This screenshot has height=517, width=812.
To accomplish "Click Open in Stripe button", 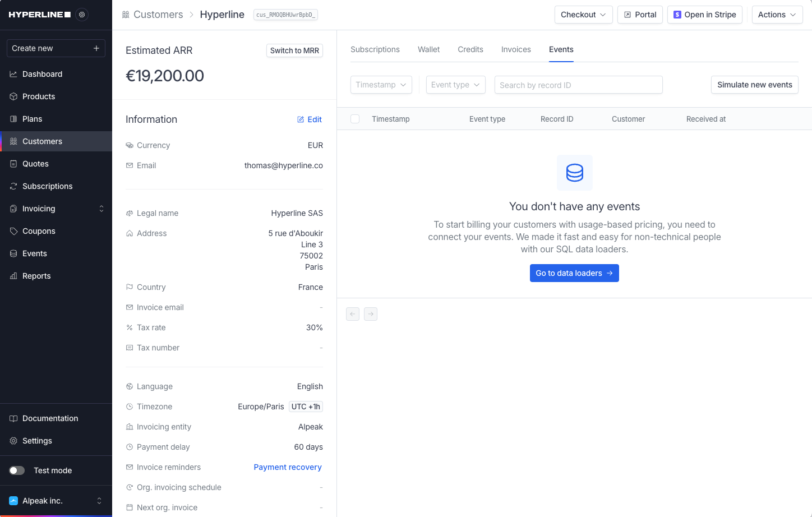I will (705, 15).
